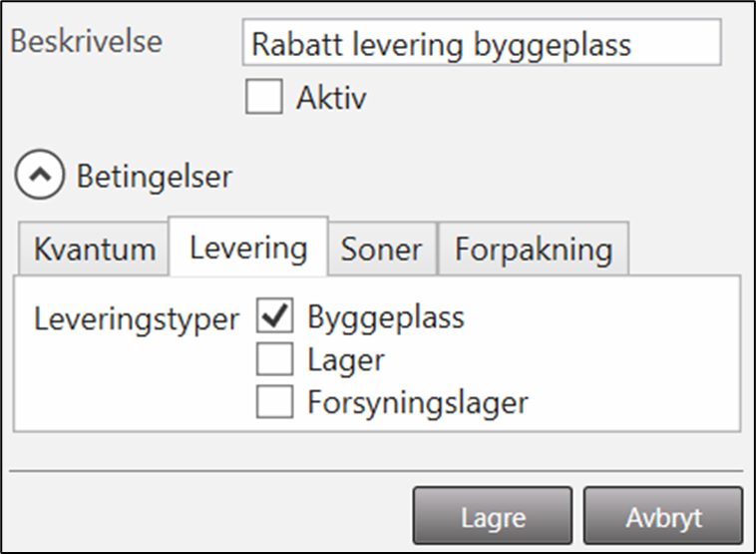Click the Lager label text
The width and height of the screenshot is (756, 554).
pos(346,359)
